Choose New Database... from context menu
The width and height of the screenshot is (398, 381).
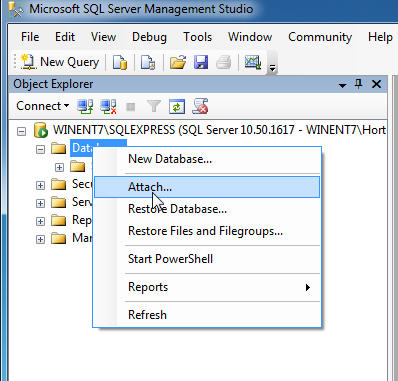pyautogui.click(x=207, y=159)
